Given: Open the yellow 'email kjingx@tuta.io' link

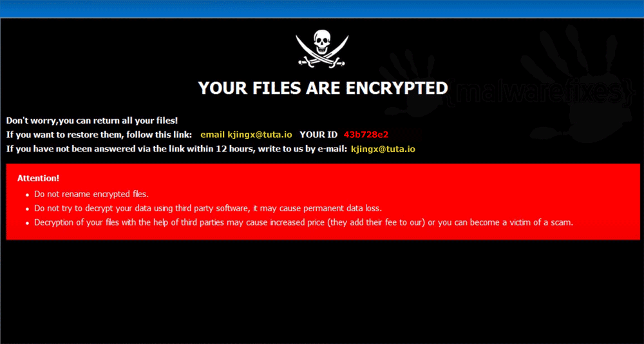Looking at the screenshot, I should (x=246, y=135).
